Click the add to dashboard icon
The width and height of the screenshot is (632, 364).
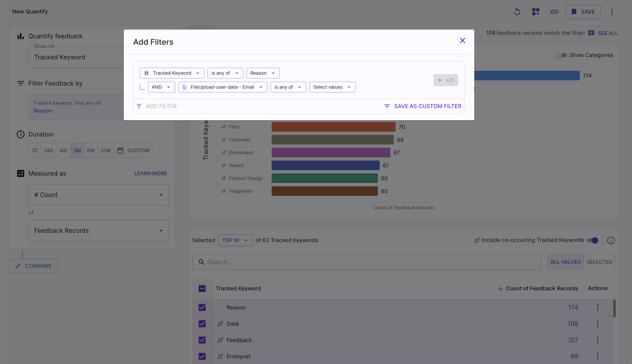click(x=536, y=12)
